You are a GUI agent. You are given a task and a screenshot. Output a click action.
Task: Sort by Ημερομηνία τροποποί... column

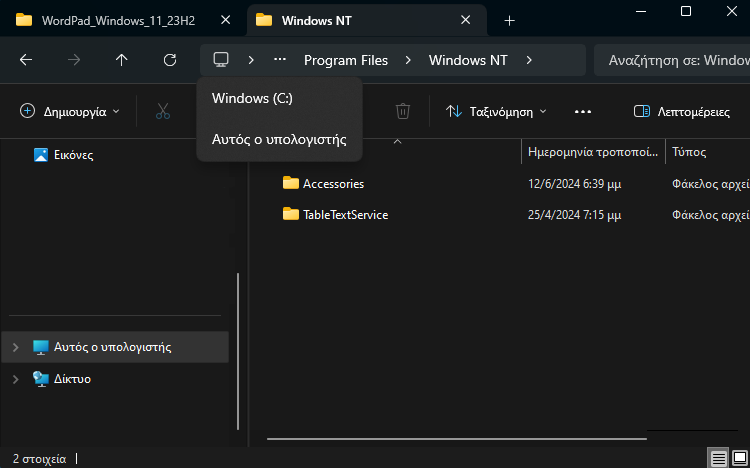click(x=593, y=152)
